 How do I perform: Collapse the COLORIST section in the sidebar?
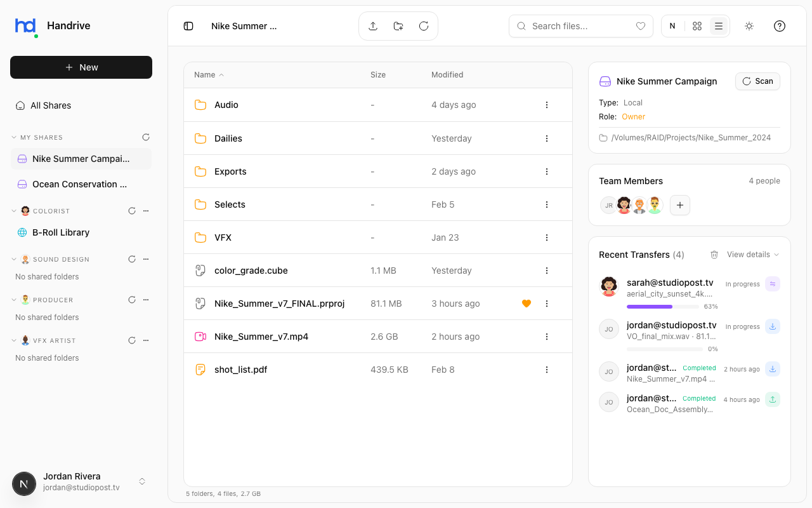coord(14,210)
